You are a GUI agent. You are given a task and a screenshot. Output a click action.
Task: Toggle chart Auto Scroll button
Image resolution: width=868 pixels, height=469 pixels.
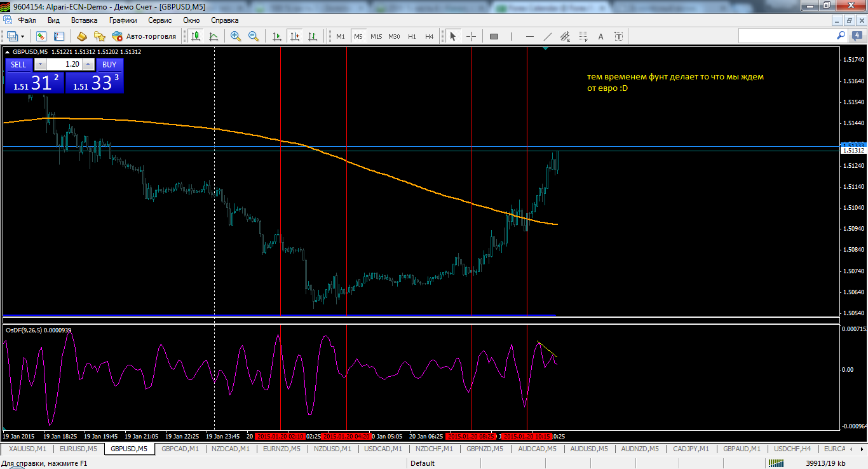[277, 36]
